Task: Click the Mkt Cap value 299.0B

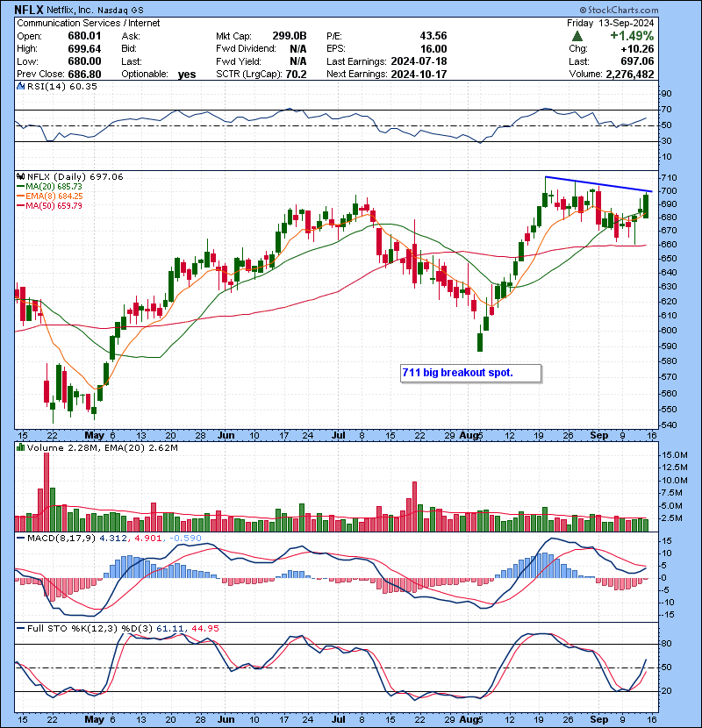Action: [290, 36]
